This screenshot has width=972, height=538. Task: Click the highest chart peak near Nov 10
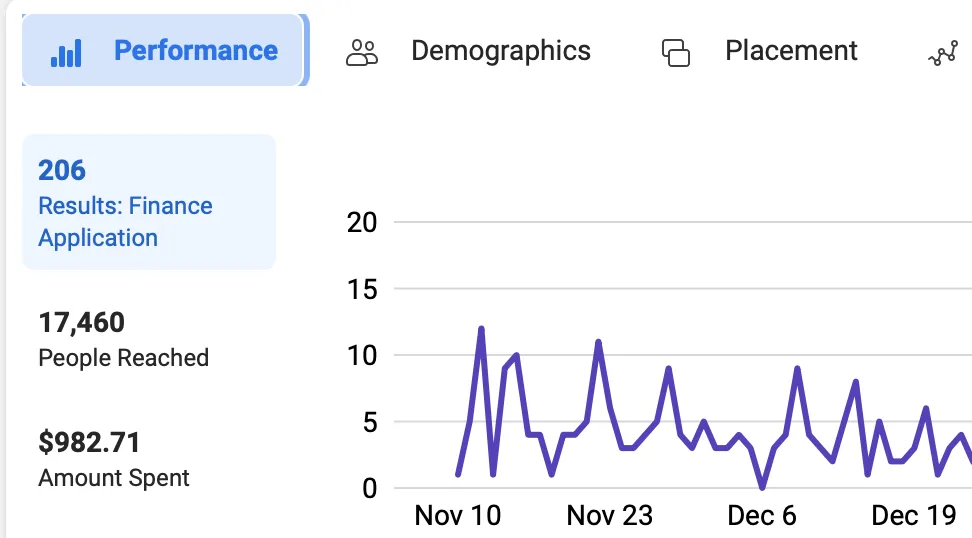(x=481, y=329)
